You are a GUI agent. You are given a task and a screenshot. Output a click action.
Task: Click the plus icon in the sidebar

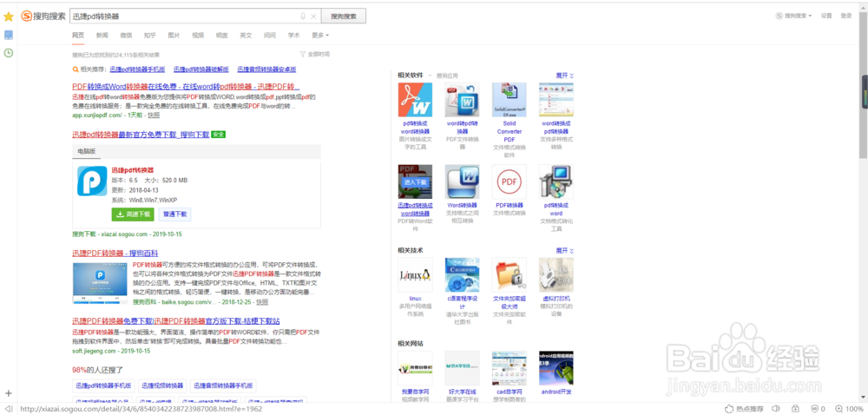point(9,393)
